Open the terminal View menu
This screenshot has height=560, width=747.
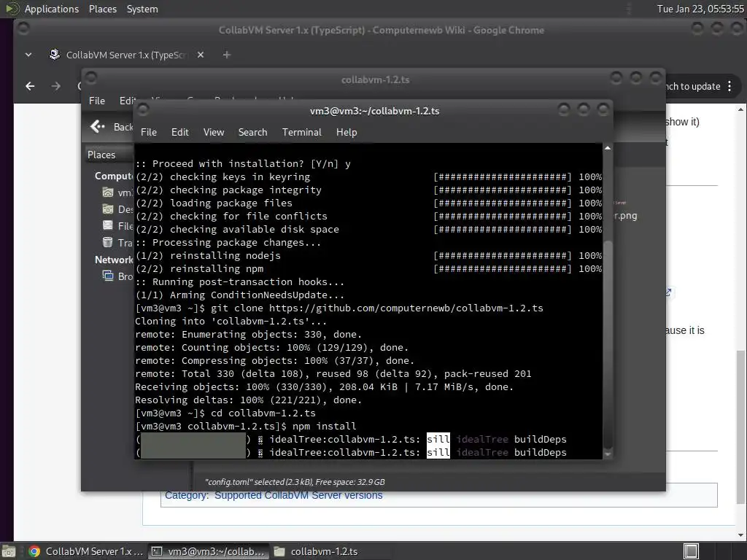point(214,133)
